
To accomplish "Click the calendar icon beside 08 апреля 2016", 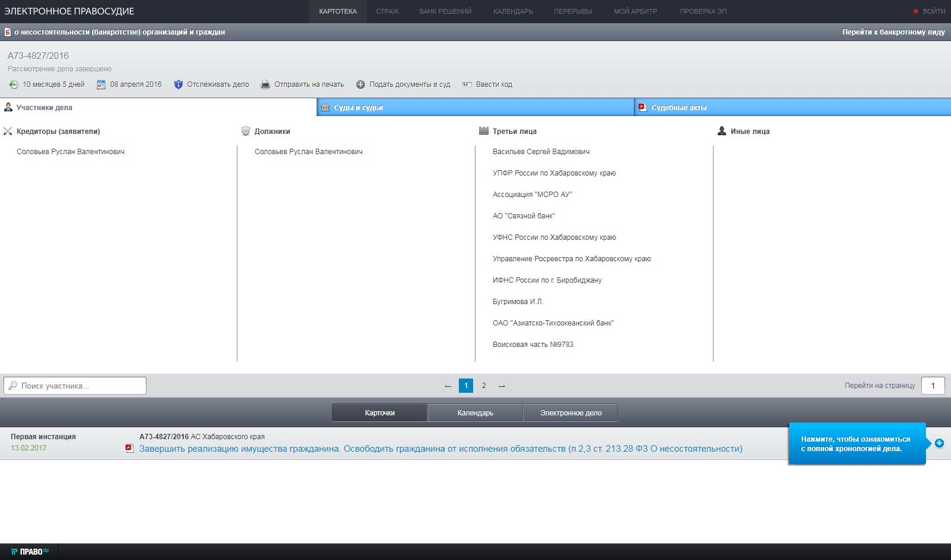I will pyautogui.click(x=101, y=85).
